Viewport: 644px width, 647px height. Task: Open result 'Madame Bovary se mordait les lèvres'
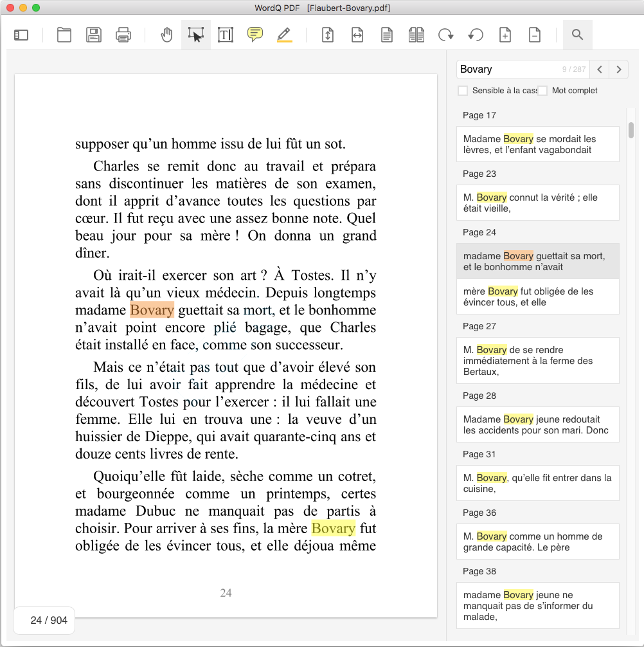click(537, 145)
